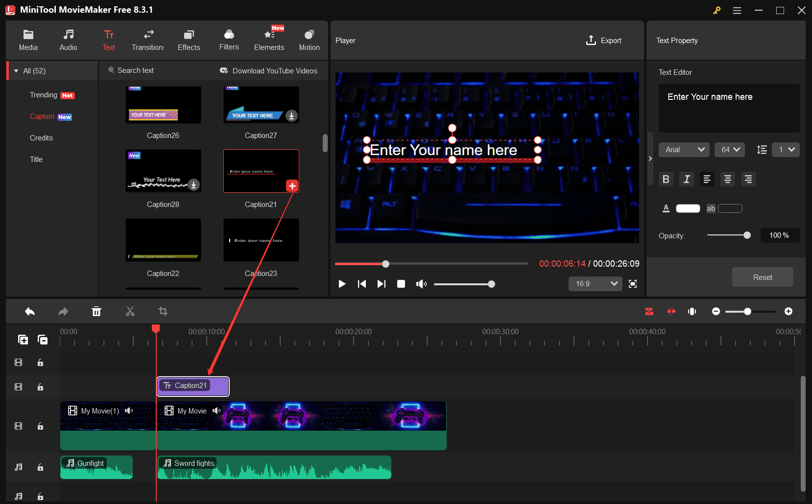Image resolution: width=812 pixels, height=504 pixels.
Task: Click the Reset button in Text Property
Action: 762,277
